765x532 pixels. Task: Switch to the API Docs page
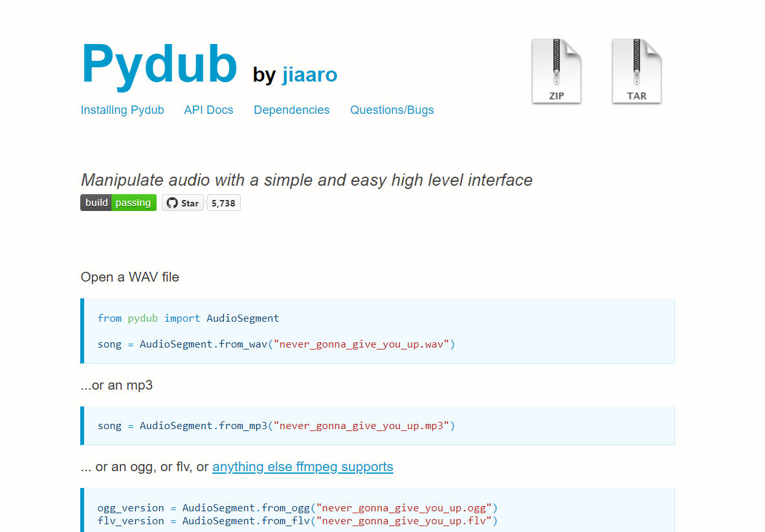(208, 110)
